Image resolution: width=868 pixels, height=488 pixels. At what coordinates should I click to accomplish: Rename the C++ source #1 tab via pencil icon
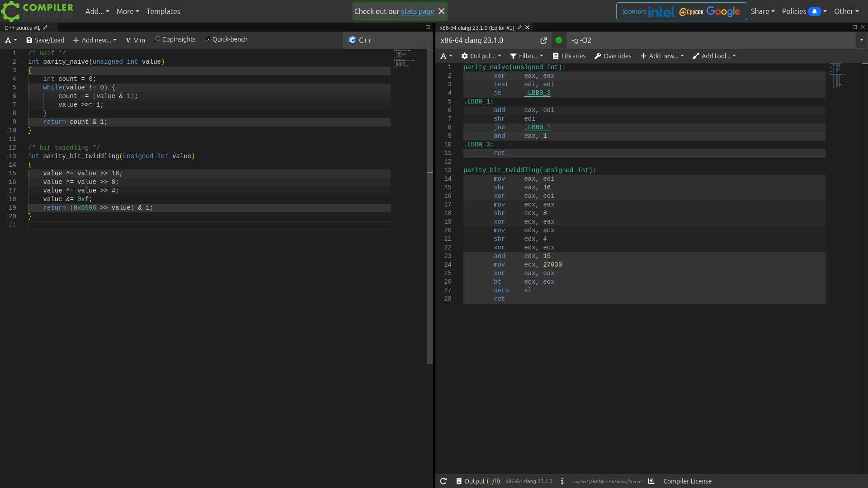pos(46,28)
